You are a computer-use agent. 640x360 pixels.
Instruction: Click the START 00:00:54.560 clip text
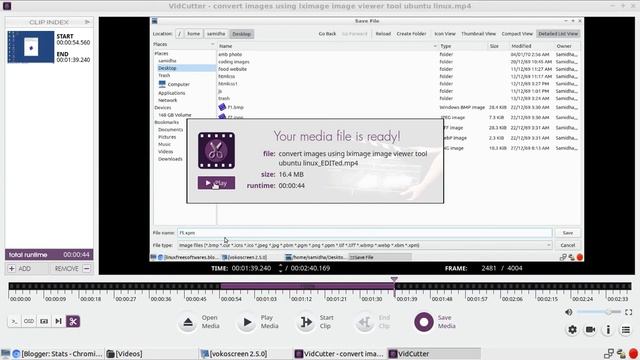tap(73, 39)
